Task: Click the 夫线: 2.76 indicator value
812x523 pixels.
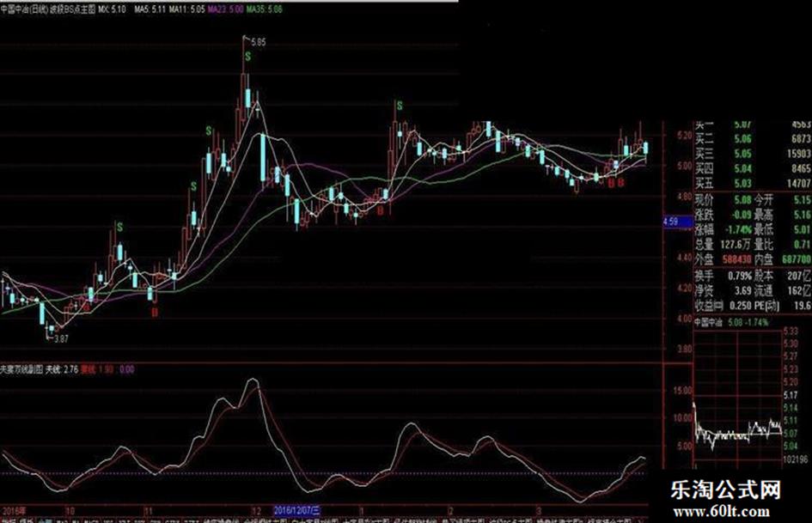Action: point(62,369)
